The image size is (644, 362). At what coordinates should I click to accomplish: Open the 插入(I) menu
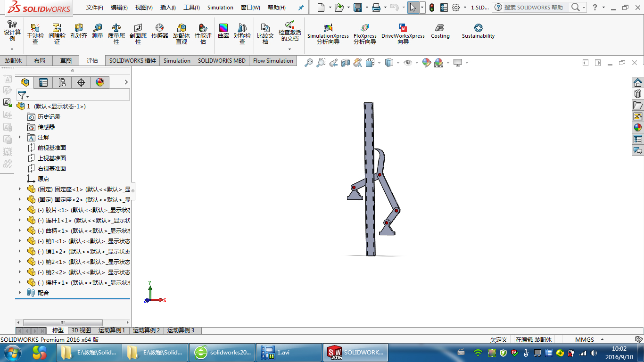coord(168,8)
